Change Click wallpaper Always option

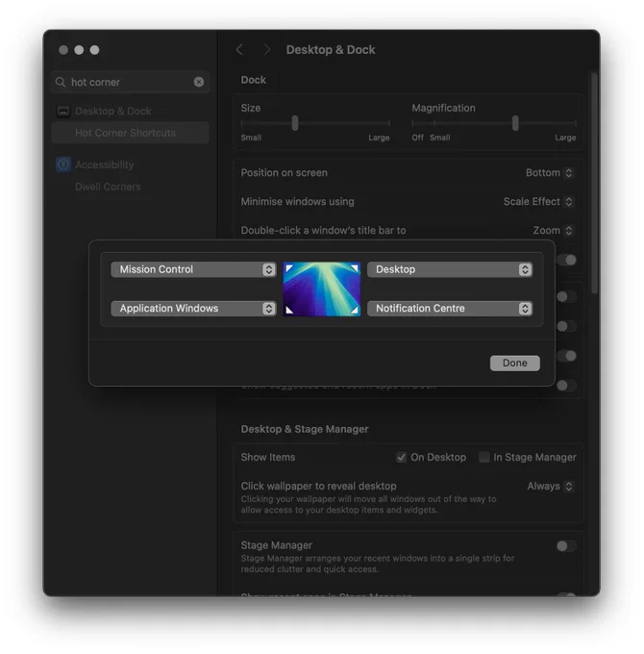coord(550,487)
